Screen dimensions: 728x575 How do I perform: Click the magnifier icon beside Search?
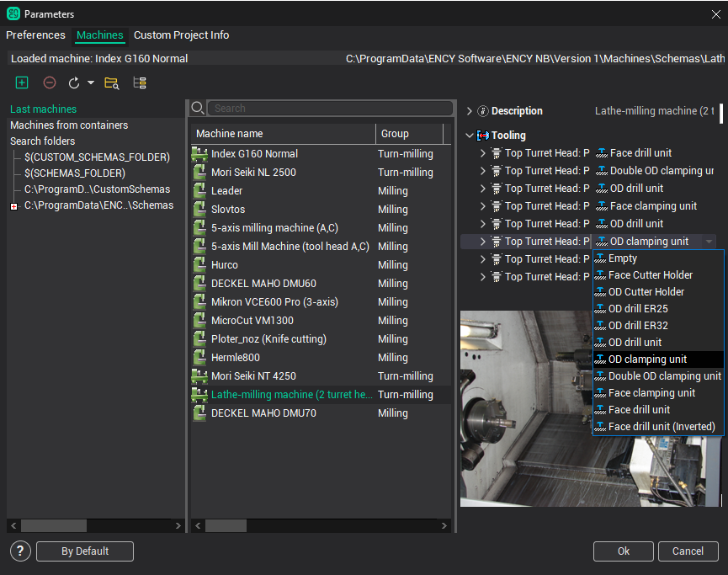tap(199, 108)
